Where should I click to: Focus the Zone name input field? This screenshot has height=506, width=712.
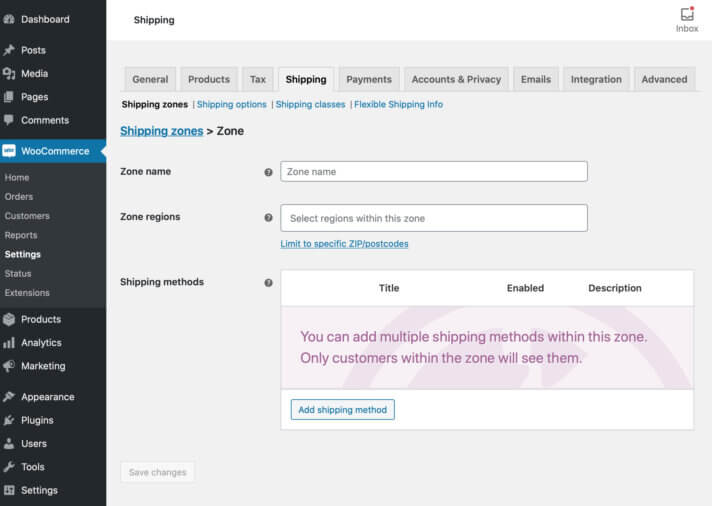(x=434, y=172)
